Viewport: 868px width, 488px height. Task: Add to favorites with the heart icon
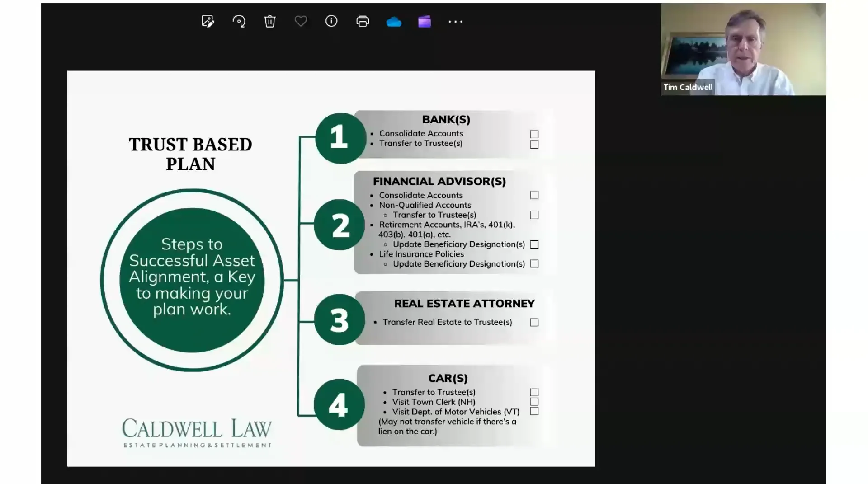301,21
